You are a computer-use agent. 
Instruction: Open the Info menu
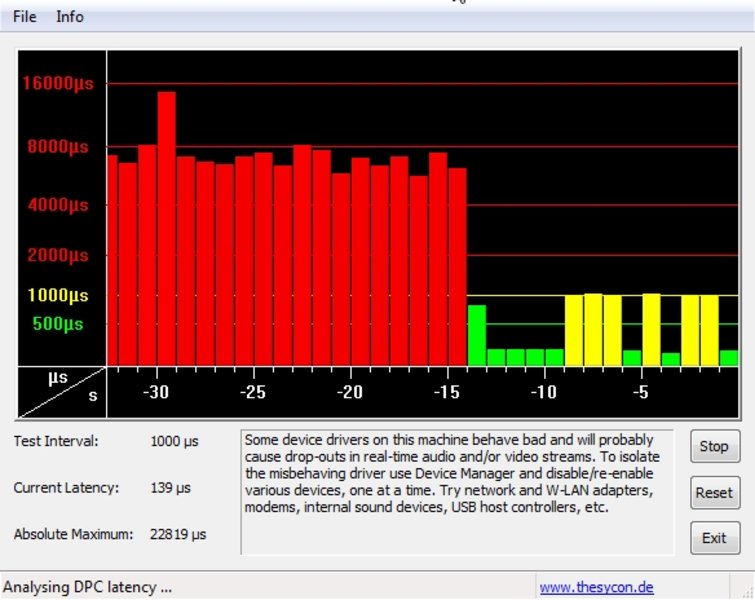(x=70, y=17)
